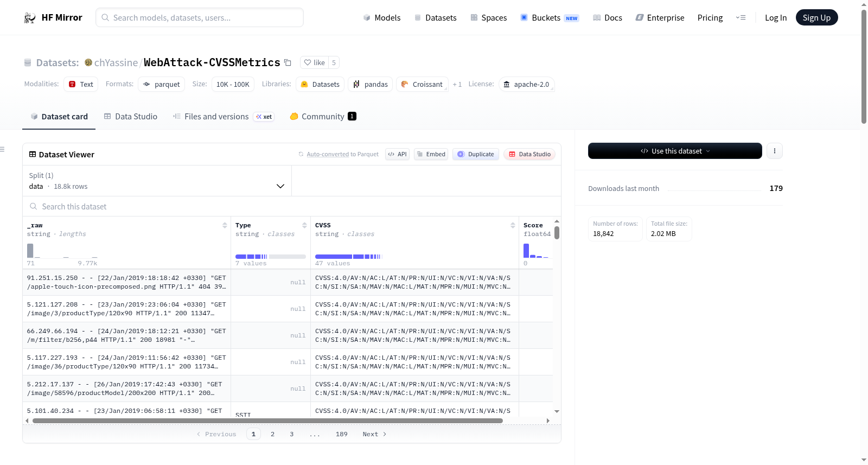868x465 pixels.
Task: Expand the Split data dropdown
Action: pos(157,181)
